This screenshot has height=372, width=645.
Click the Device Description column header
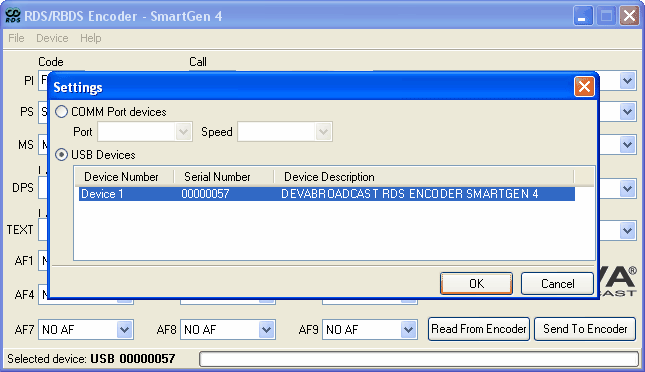tap(423, 177)
